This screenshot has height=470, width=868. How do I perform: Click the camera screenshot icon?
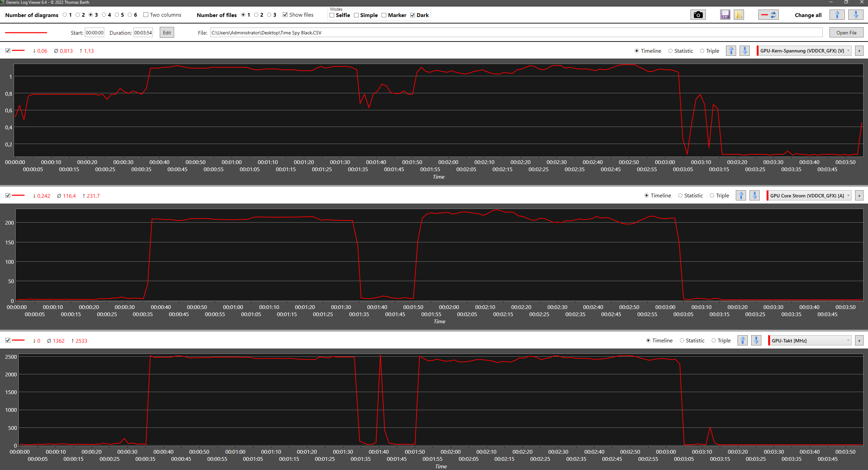coord(698,15)
